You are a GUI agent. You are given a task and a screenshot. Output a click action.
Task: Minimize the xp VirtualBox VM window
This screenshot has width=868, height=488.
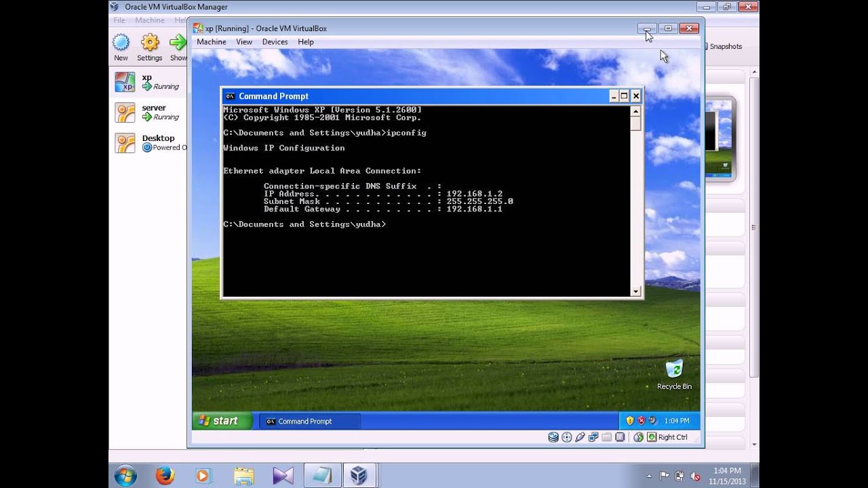click(647, 28)
